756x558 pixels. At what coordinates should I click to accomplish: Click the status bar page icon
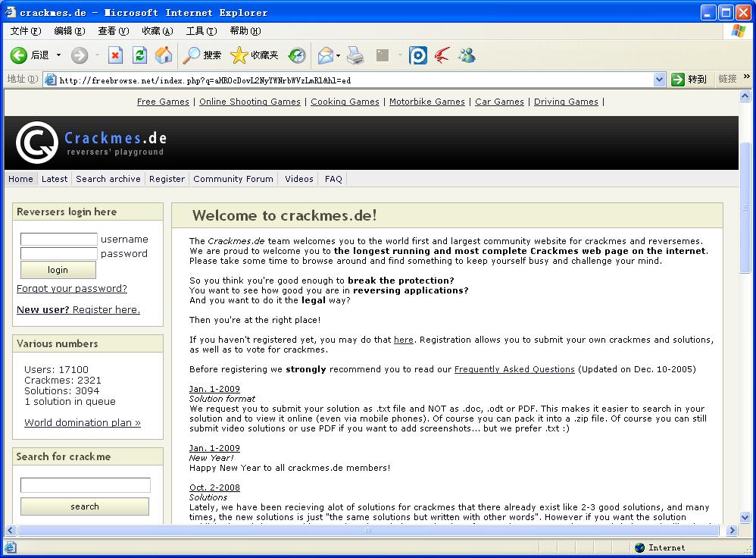[10, 547]
